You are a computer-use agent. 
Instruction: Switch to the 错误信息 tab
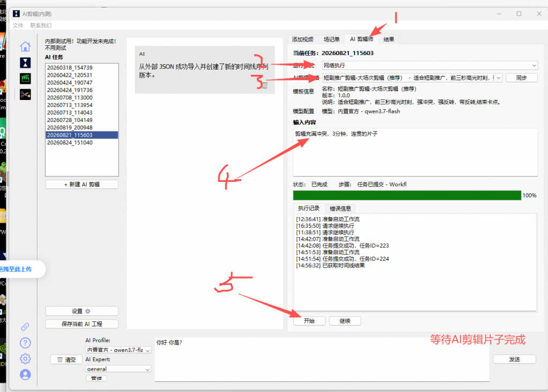340,209
